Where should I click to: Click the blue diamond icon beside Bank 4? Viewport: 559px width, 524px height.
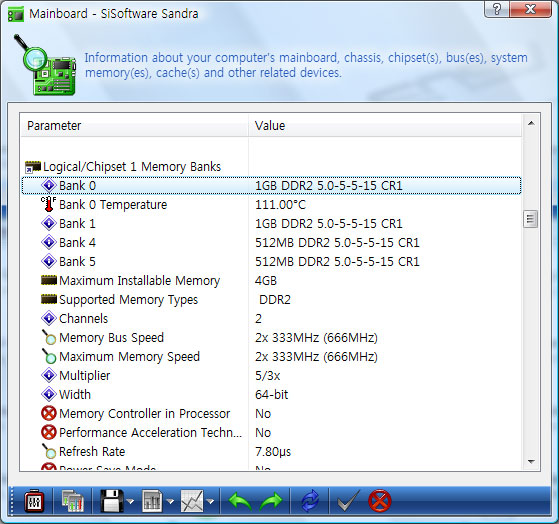click(x=49, y=242)
